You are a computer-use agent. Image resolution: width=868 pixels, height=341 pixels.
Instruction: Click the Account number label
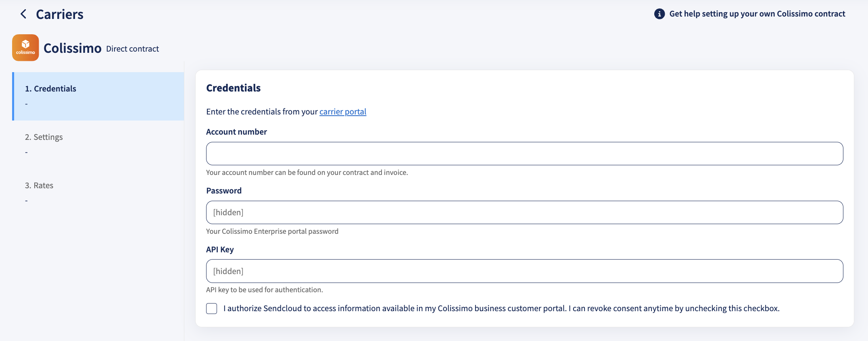pos(236,132)
